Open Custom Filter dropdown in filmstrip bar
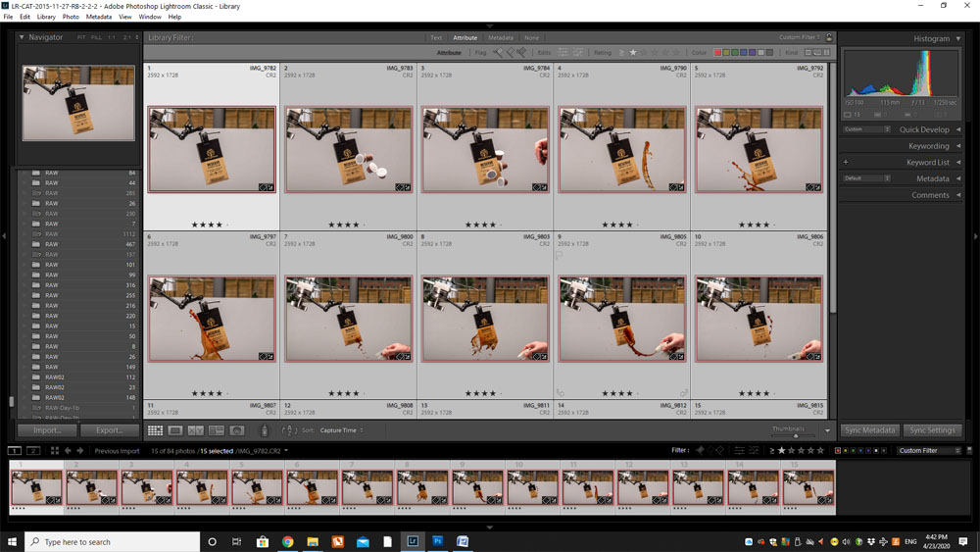Image resolution: width=980 pixels, height=552 pixels. [929, 450]
